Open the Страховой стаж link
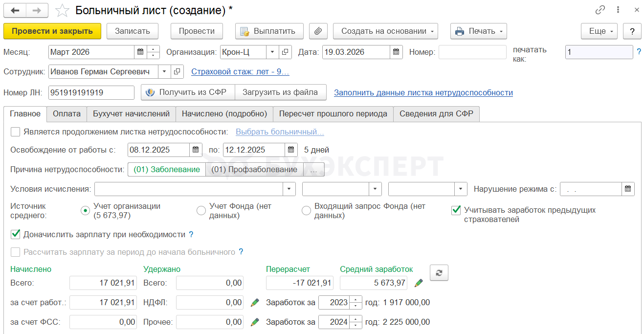This screenshot has width=644, height=334. 240,72
